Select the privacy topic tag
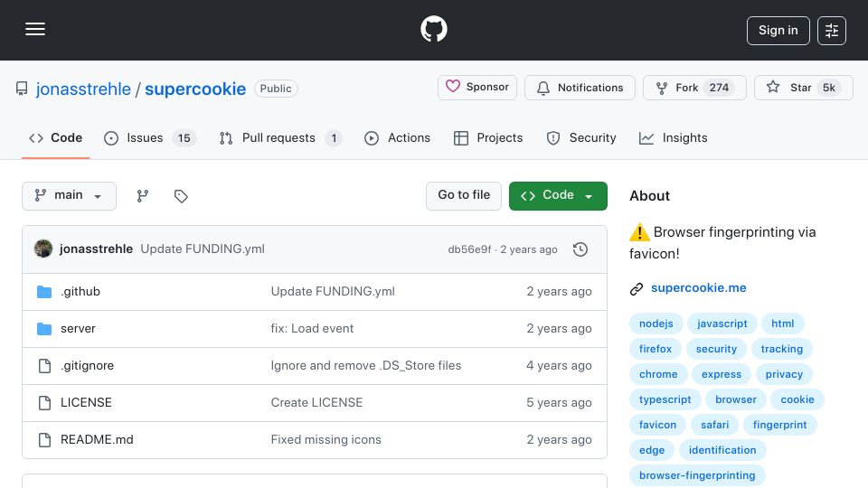Viewport: 868px width, 488px height. pyautogui.click(x=784, y=374)
